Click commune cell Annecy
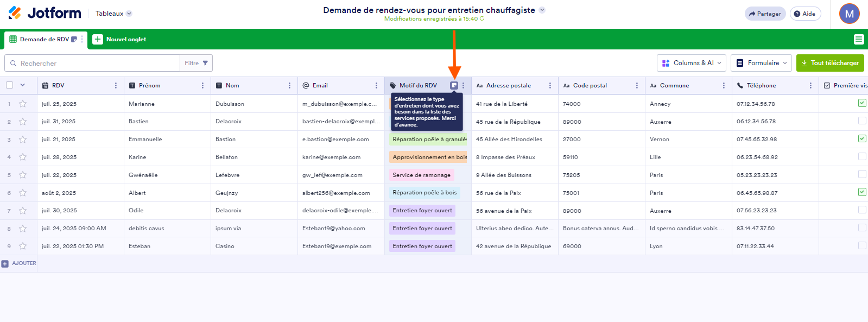868x322 pixels. coord(688,104)
